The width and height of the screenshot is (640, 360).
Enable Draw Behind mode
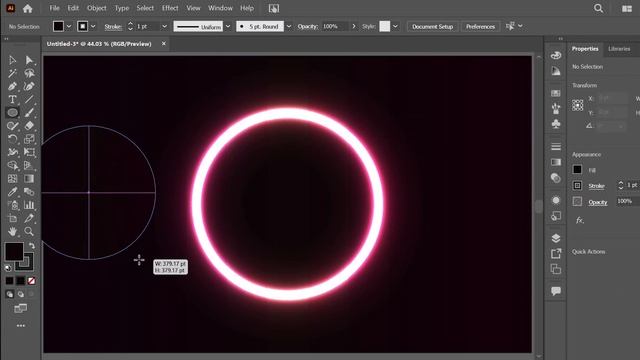tap(20, 294)
